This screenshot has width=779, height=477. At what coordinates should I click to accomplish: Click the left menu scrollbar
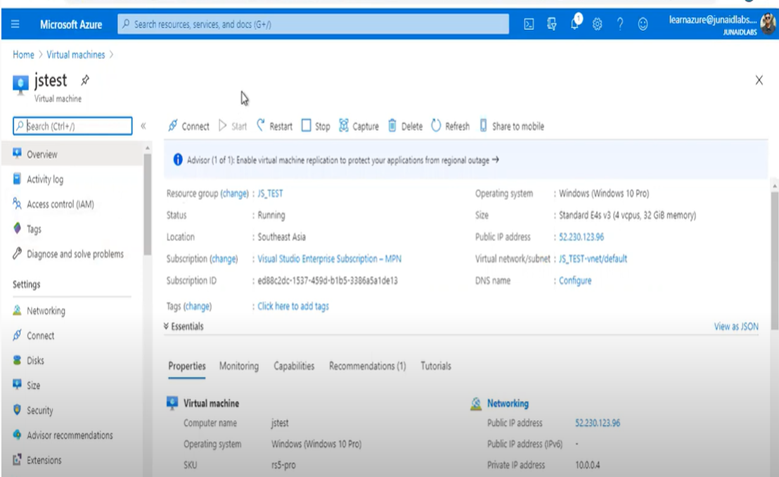(147, 204)
